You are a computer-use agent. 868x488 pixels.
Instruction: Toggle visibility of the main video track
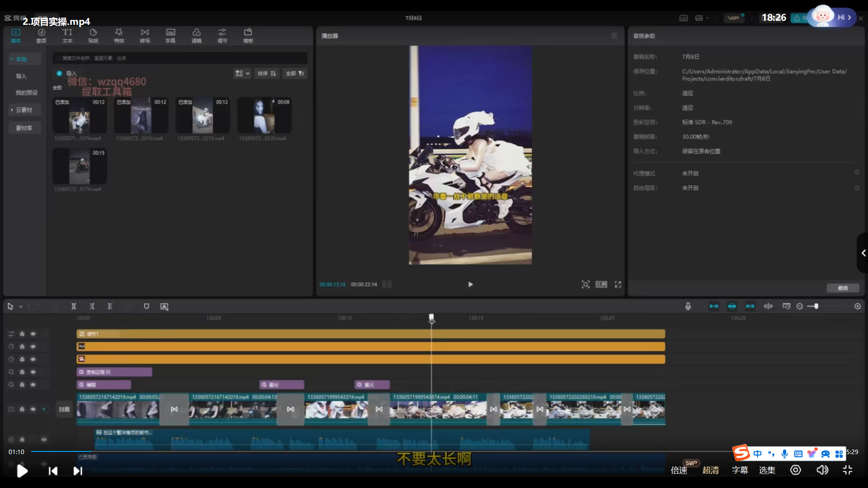pos(33,409)
